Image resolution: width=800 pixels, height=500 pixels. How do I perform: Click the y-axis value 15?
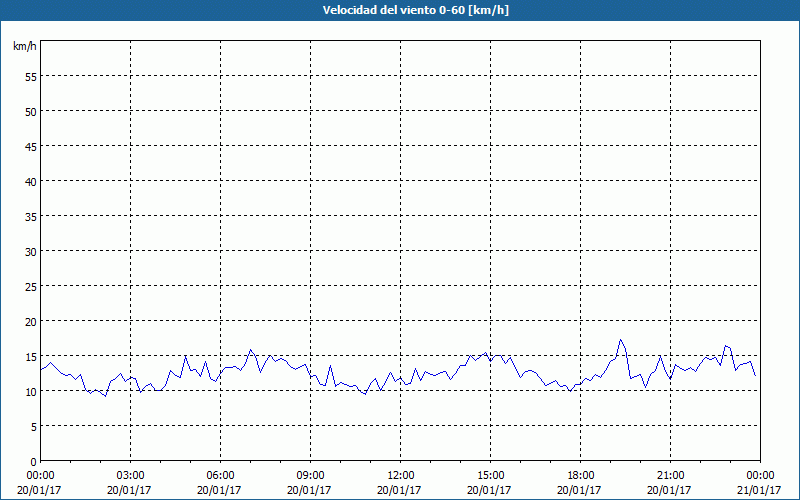31,356
